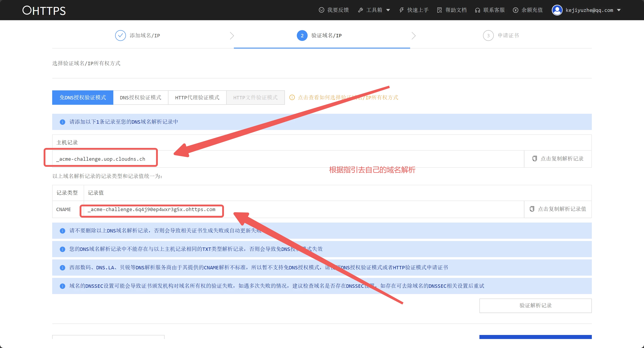Switch to HTTP代理验证模式 tab
The height and width of the screenshot is (348, 644).
(x=197, y=98)
